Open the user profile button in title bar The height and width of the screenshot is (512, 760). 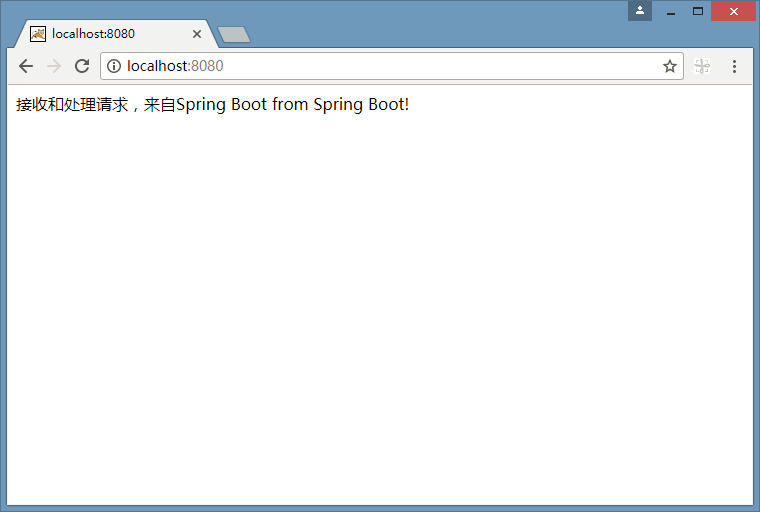[x=640, y=11]
